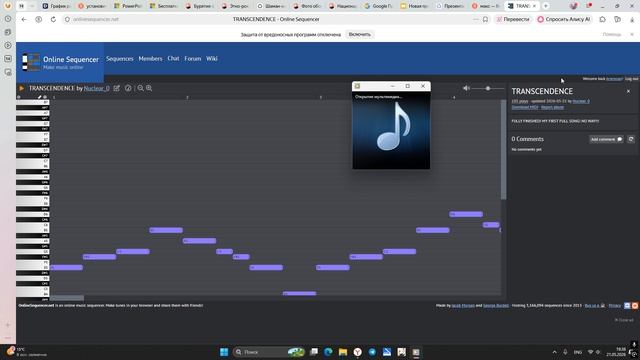Click the purple note at grid start

66,267
